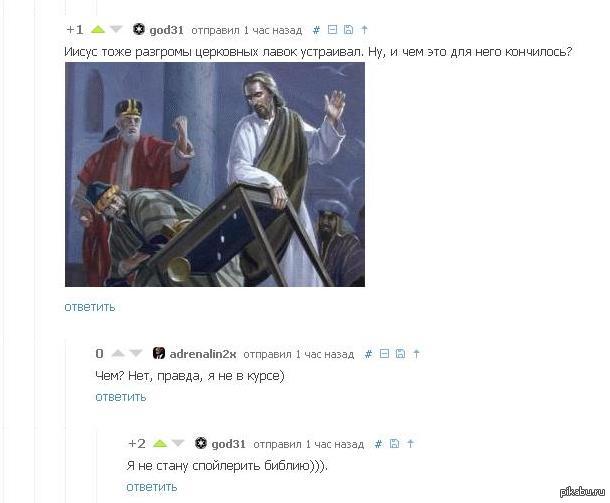Open permalink hash of adrenalin2x comment
The height and width of the screenshot is (503, 610).
[x=368, y=354]
